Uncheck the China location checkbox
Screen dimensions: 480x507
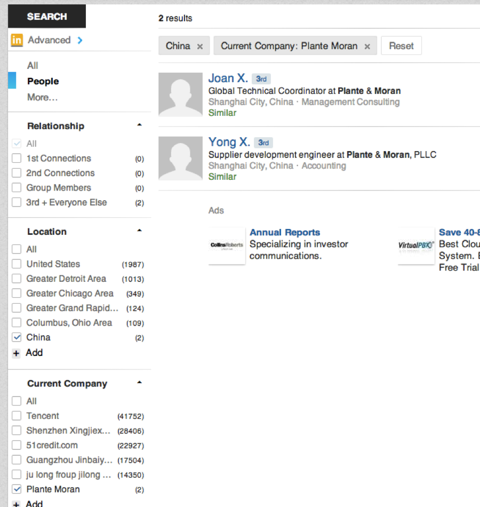[x=16, y=337]
